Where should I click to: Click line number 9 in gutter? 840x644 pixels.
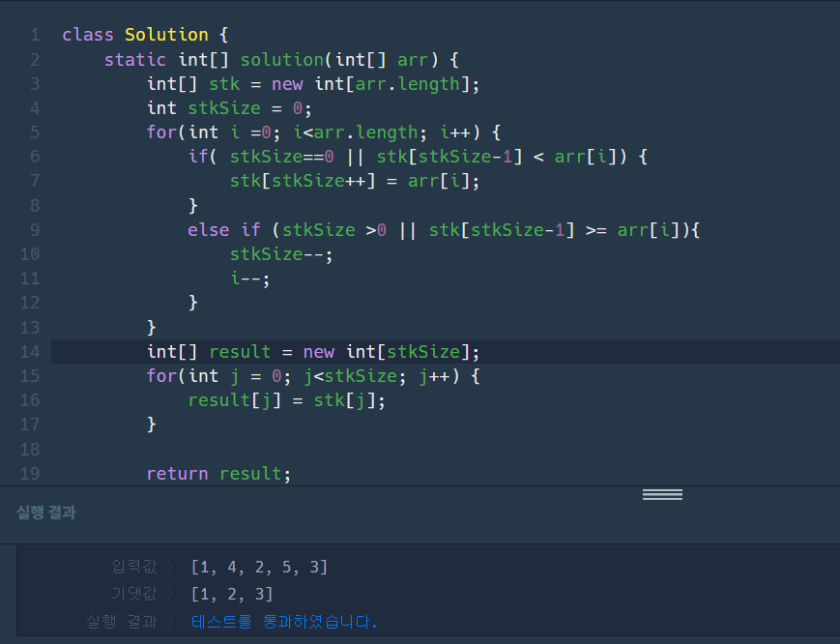(36, 230)
